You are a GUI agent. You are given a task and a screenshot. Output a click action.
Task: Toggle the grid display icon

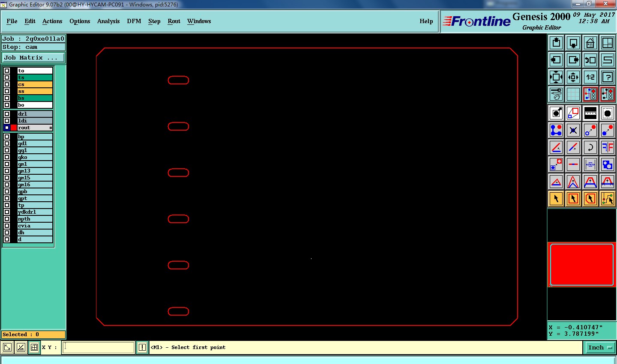(x=573, y=94)
